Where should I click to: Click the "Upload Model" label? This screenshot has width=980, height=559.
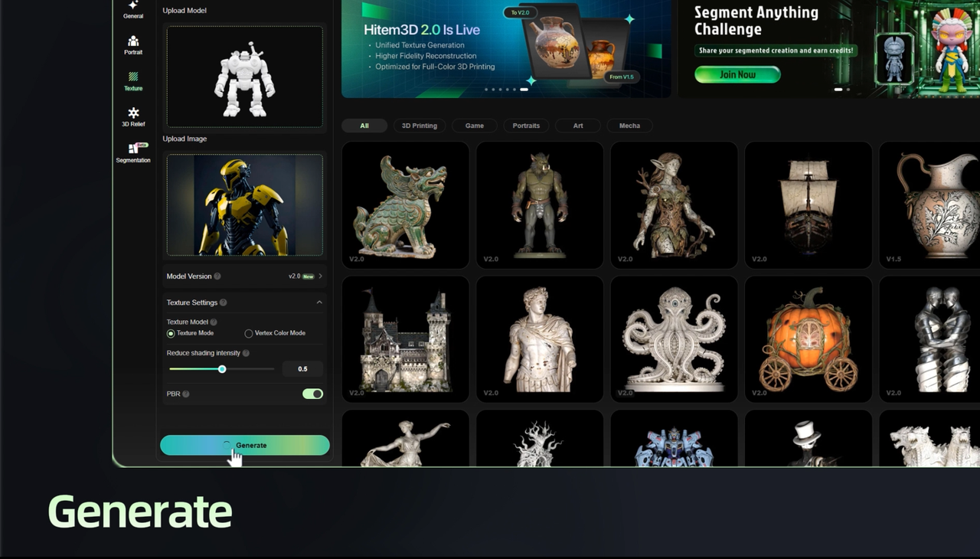(185, 11)
